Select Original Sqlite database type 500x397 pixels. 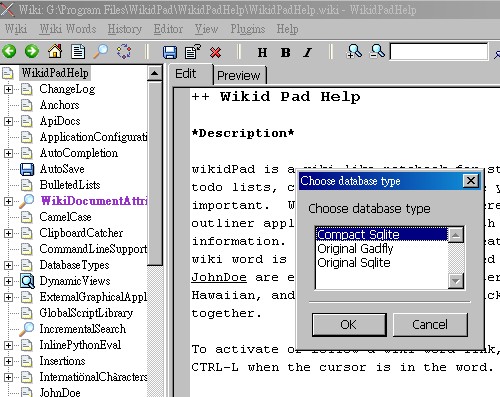tap(382, 263)
